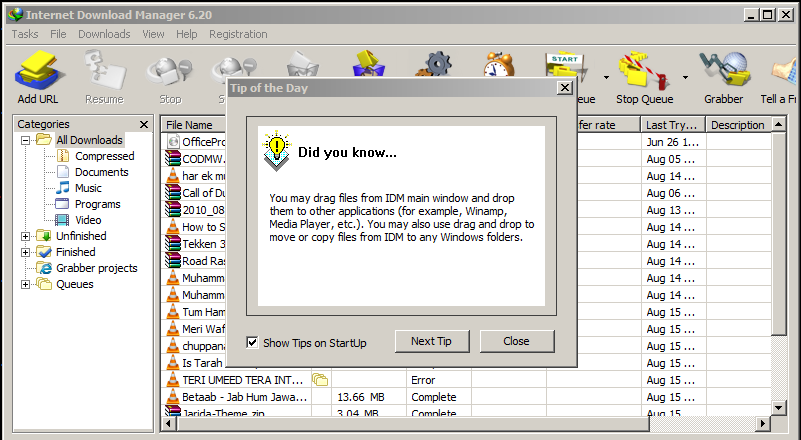This screenshot has height=440, width=801.
Task: Uncheck Show Tips on StartUp
Action: [252, 342]
